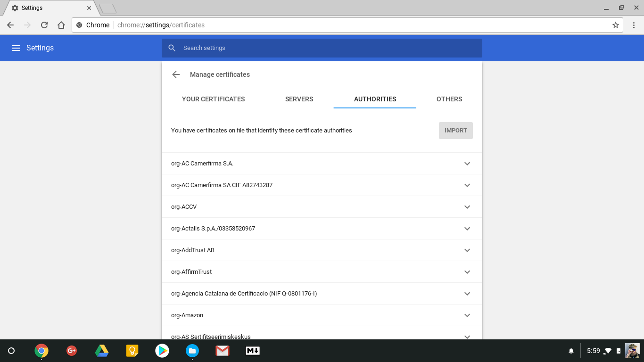
Task: Click the 5:59 clock in the tray
Action: pyautogui.click(x=593, y=351)
